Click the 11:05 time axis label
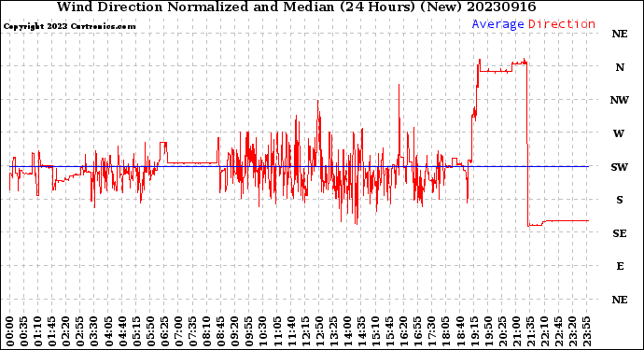Viewport: 644px width, 350px height. pyautogui.click(x=277, y=331)
